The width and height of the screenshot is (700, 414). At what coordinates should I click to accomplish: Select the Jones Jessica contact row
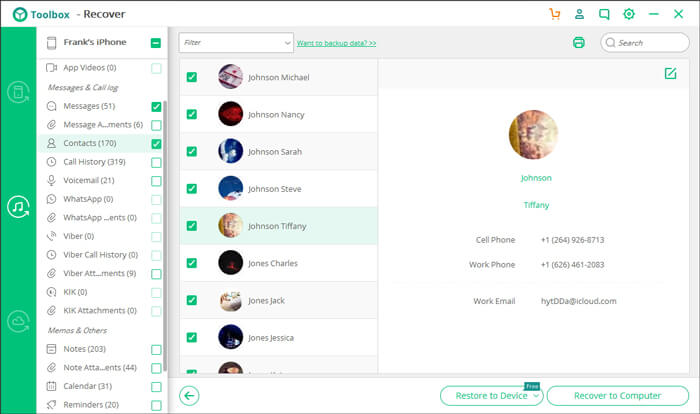tap(279, 337)
